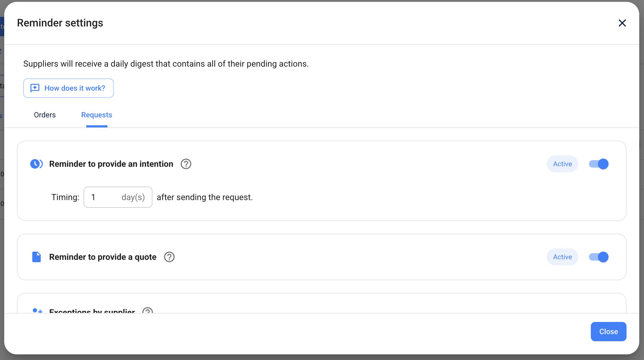Click the Exceptions by supplier person icon
644x360 pixels.
click(37, 311)
